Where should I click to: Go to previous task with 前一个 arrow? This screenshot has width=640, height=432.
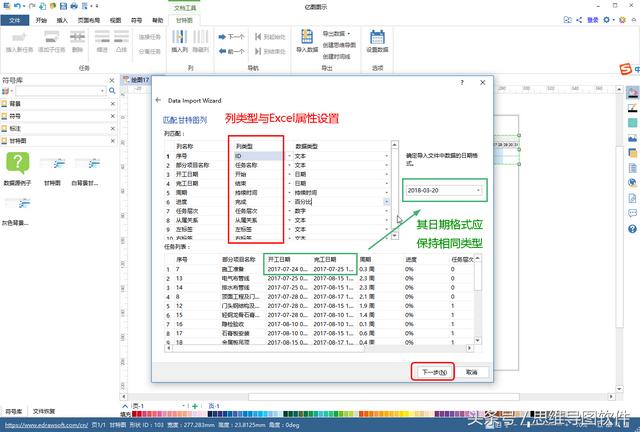(231, 51)
